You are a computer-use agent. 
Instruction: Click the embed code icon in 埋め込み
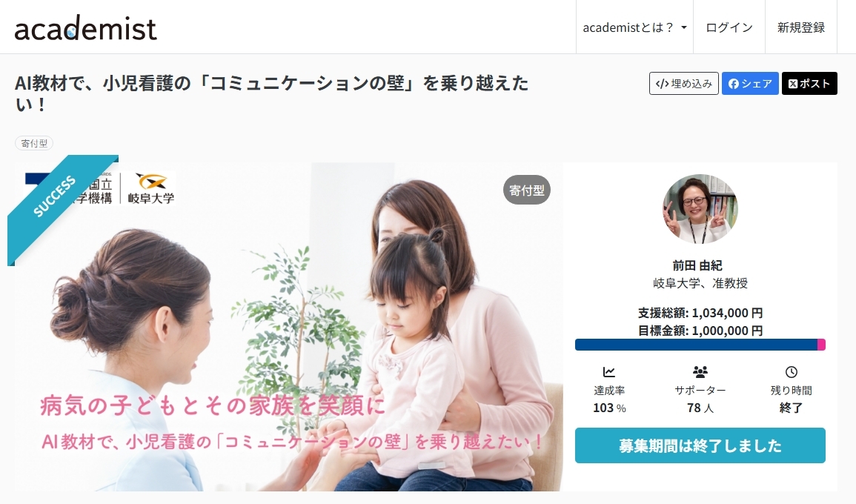(x=663, y=84)
